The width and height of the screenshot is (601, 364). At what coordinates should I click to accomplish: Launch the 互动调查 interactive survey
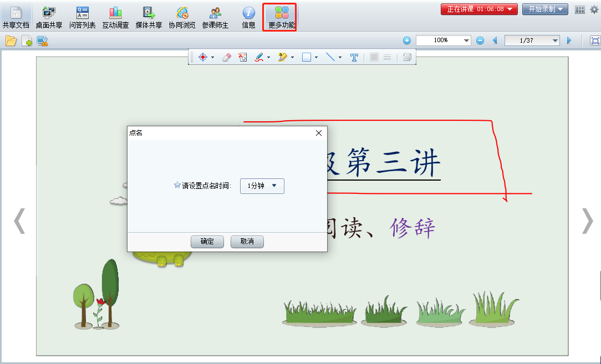(x=115, y=17)
